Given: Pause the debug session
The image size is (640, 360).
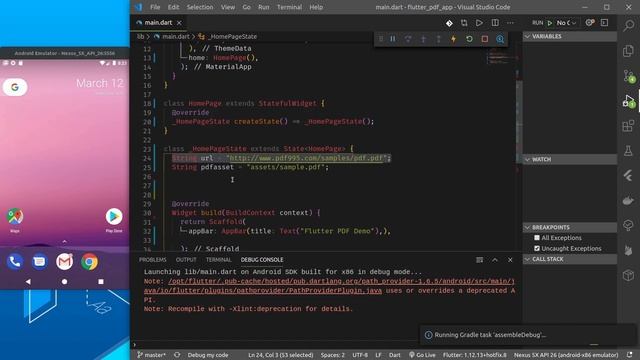Looking at the screenshot, I should click(x=393, y=39).
